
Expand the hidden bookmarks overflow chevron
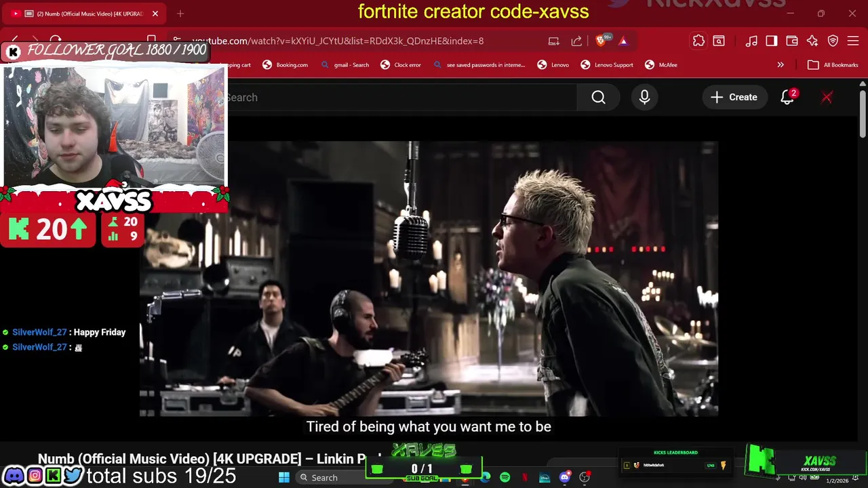pos(781,65)
